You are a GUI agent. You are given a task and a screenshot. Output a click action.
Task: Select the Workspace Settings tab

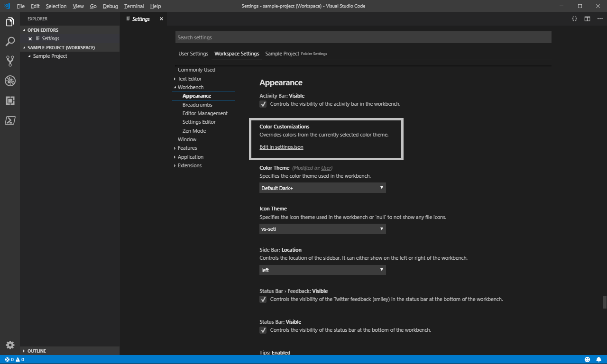pyautogui.click(x=237, y=54)
